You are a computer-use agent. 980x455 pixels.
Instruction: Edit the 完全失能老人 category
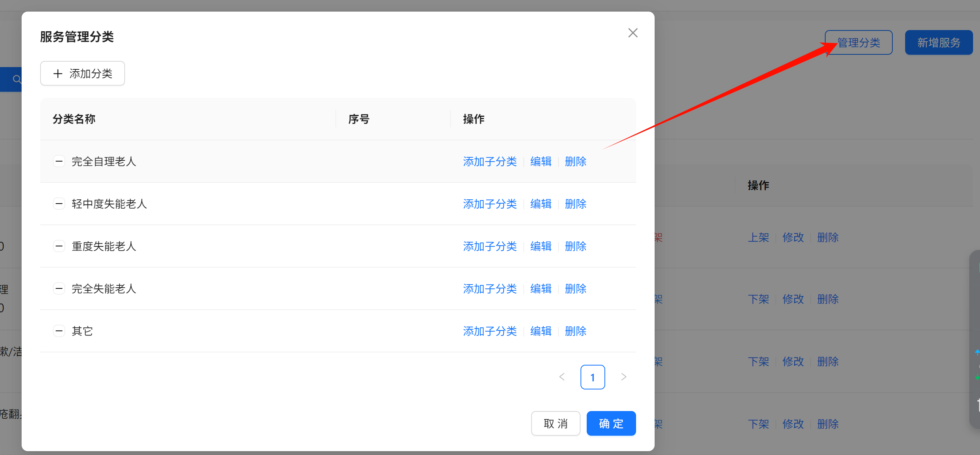click(x=540, y=289)
